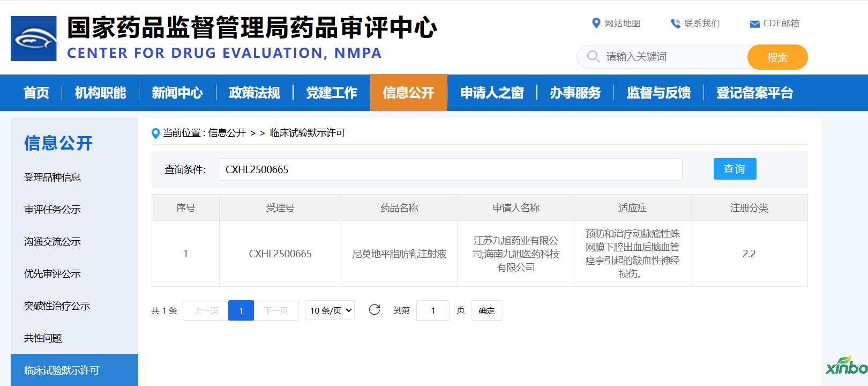Go to 申请人之窗 in the nav bar
The image size is (868, 386).
492,93
